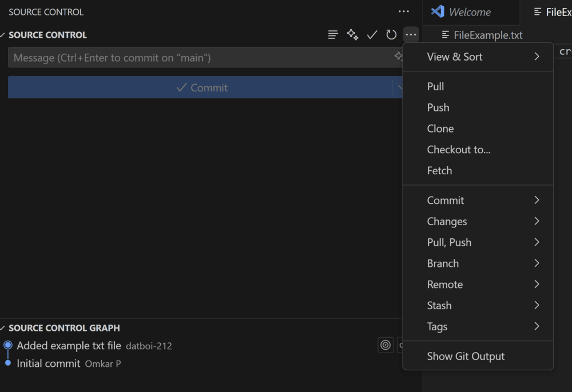The width and height of the screenshot is (572, 392).
Task: Refresh the repository with the circular arrow icon
Action: pyautogui.click(x=391, y=34)
